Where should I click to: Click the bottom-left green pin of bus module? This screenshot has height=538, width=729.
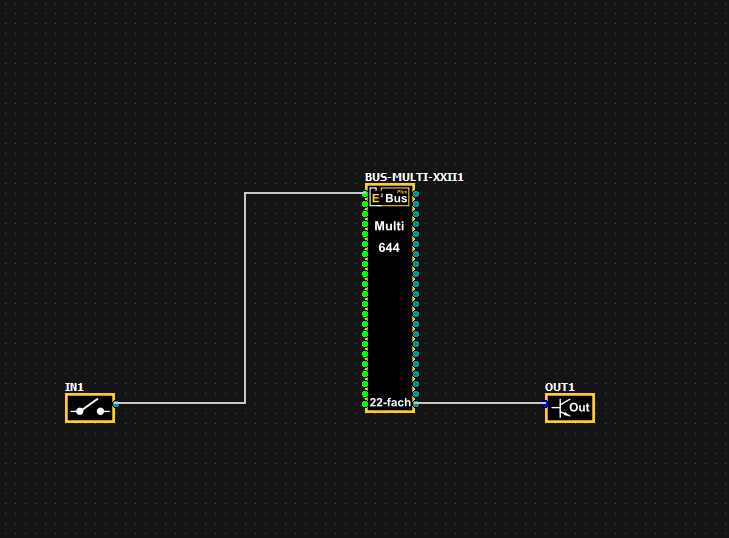pyautogui.click(x=365, y=403)
